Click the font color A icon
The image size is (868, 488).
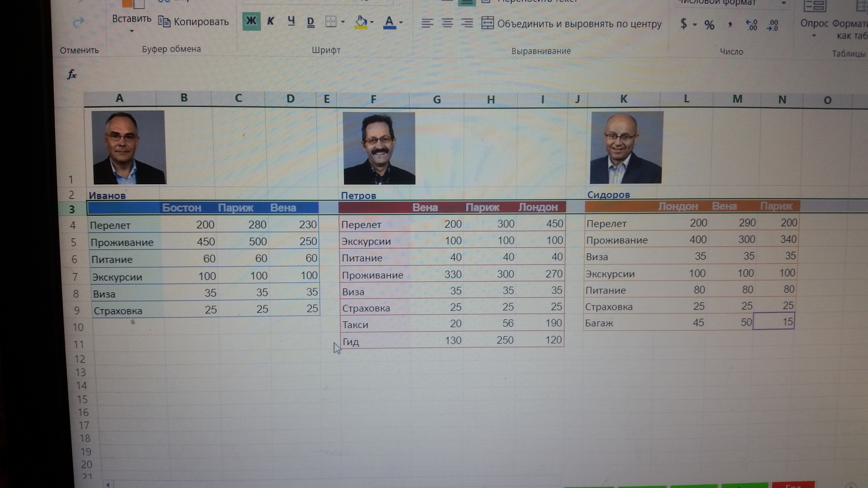click(389, 22)
